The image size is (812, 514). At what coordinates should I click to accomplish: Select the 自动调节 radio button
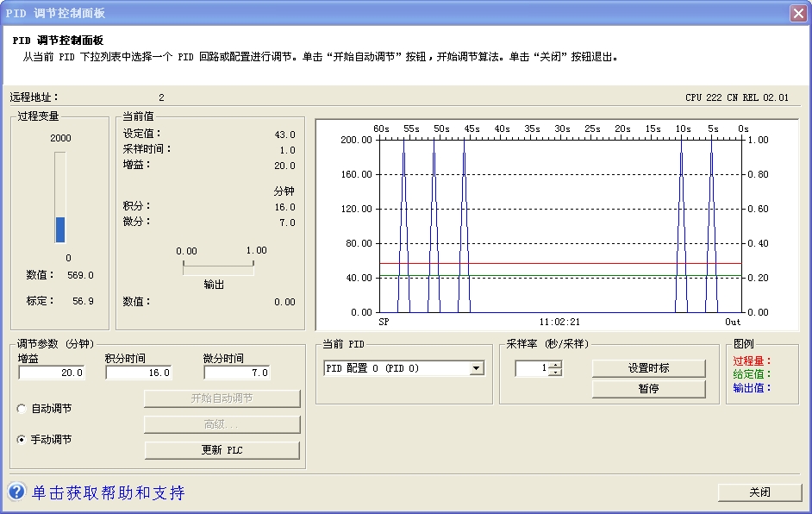point(22,409)
